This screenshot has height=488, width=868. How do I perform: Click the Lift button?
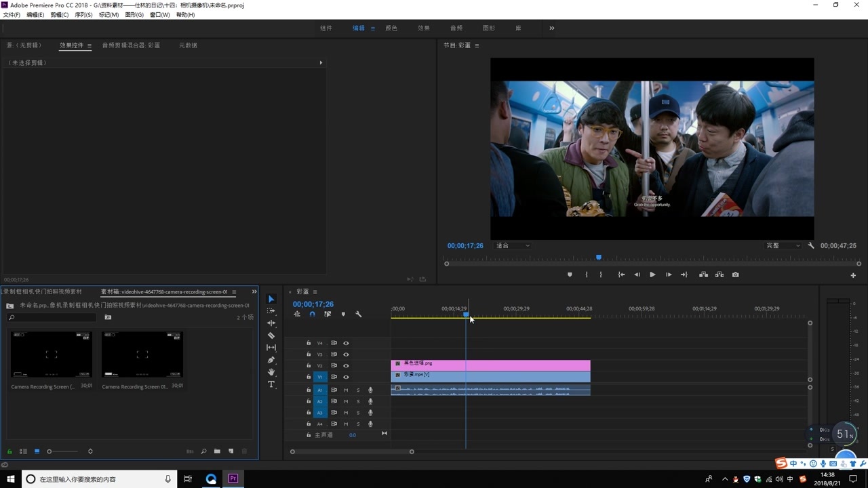pyautogui.click(x=704, y=274)
